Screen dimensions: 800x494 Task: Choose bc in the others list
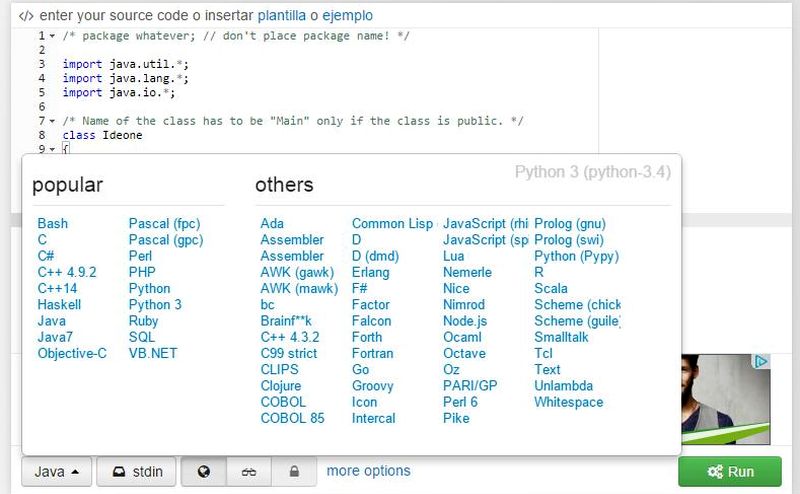(267, 305)
